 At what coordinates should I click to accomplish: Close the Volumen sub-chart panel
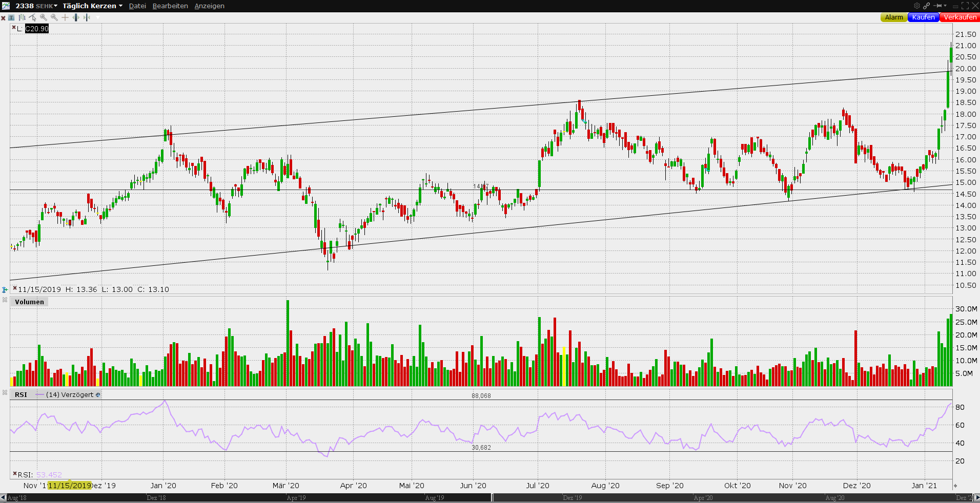click(5, 300)
